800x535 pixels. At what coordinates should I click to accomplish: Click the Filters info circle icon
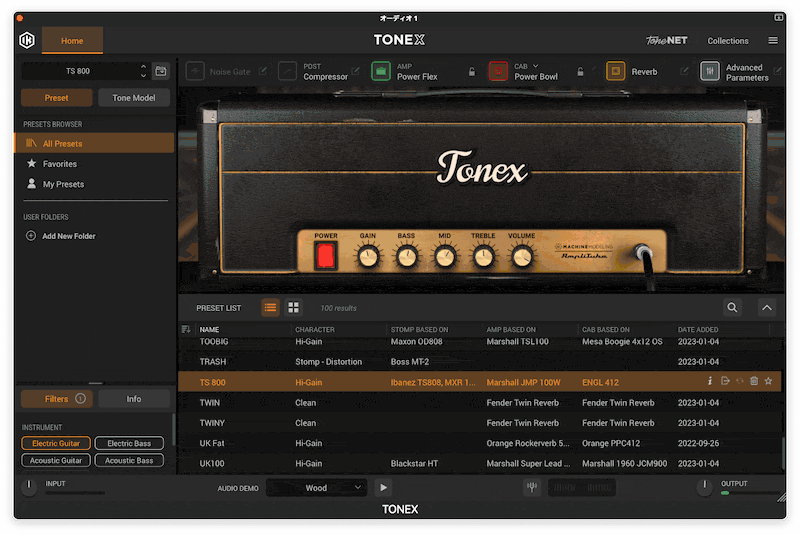pyautogui.click(x=81, y=398)
